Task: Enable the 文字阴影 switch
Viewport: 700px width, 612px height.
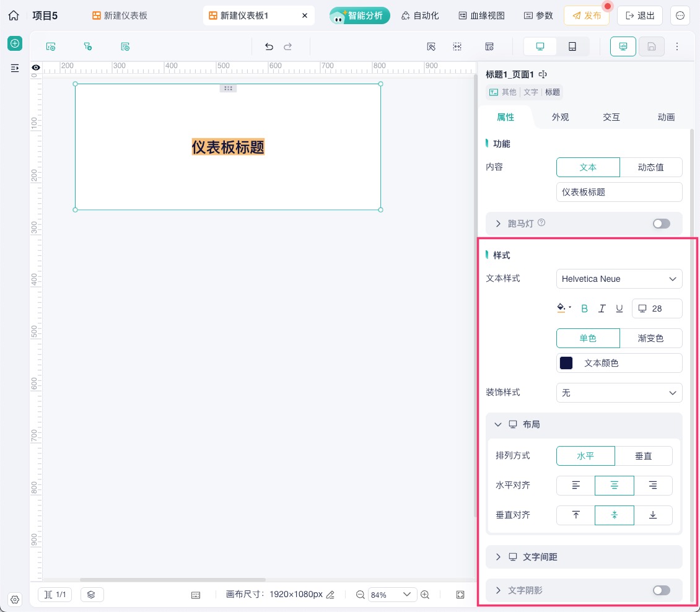Action: tap(661, 590)
